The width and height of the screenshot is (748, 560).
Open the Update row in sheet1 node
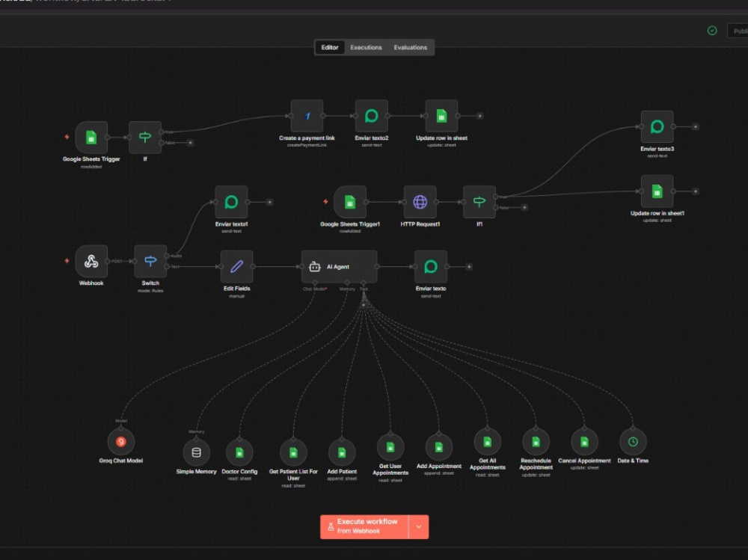pyautogui.click(x=657, y=191)
